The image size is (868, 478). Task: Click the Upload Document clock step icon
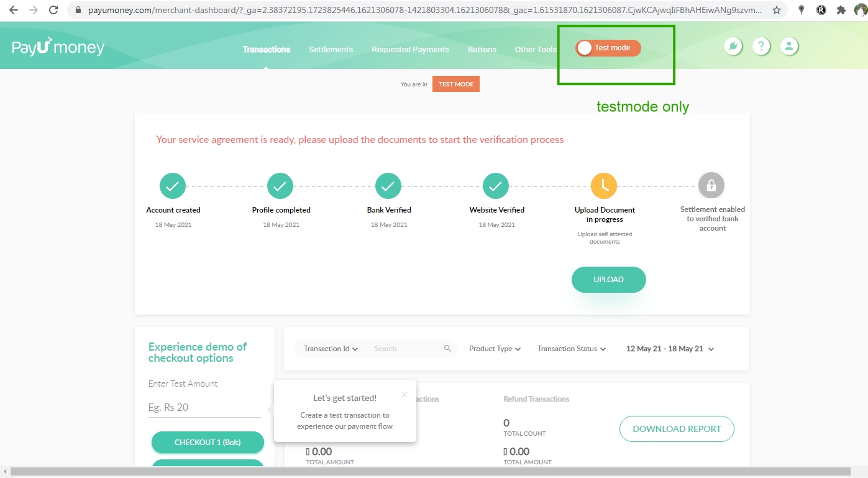pos(604,185)
